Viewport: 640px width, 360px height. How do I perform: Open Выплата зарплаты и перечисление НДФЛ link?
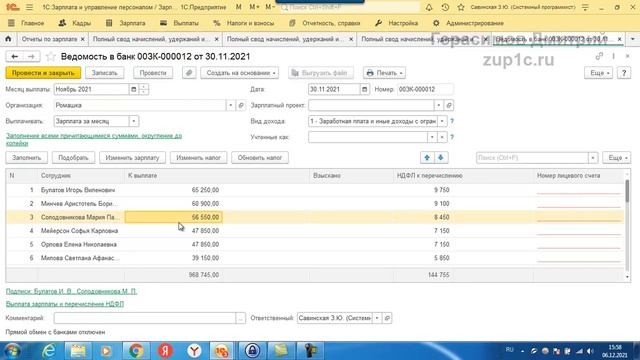pos(64,304)
